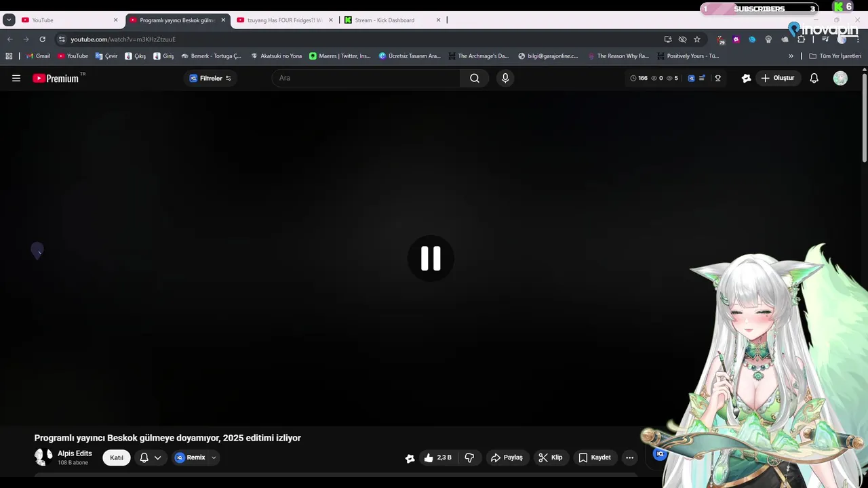
Task: Click the Oluştur create button
Action: tap(778, 78)
